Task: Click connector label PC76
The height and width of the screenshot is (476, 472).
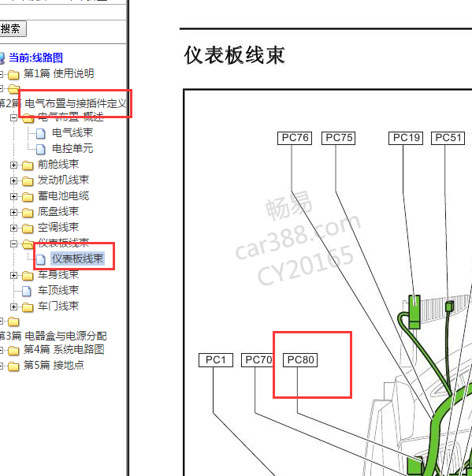Action: (x=295, y=138)
